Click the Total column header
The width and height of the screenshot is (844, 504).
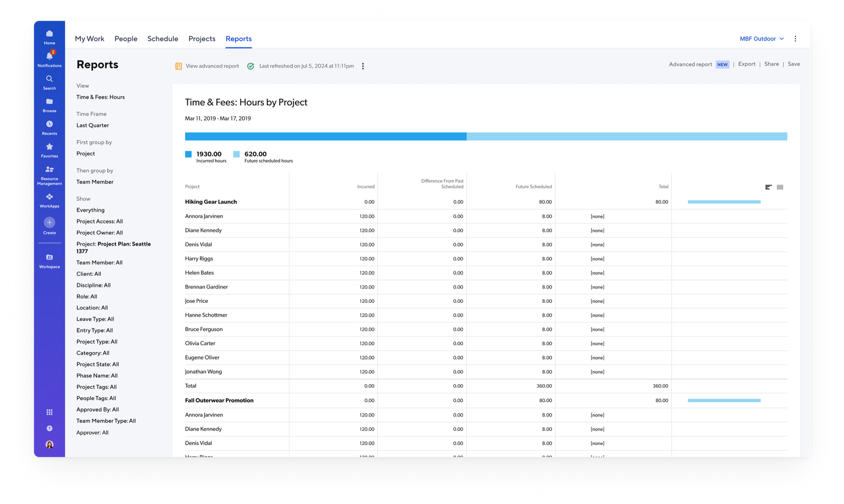click(663, 187)
